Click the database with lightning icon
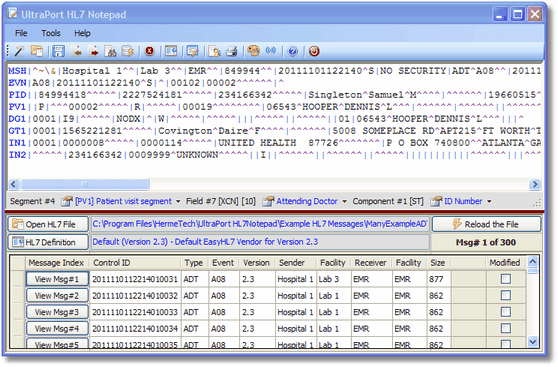Screen dimensions: 558x367 tap(127, 51)
